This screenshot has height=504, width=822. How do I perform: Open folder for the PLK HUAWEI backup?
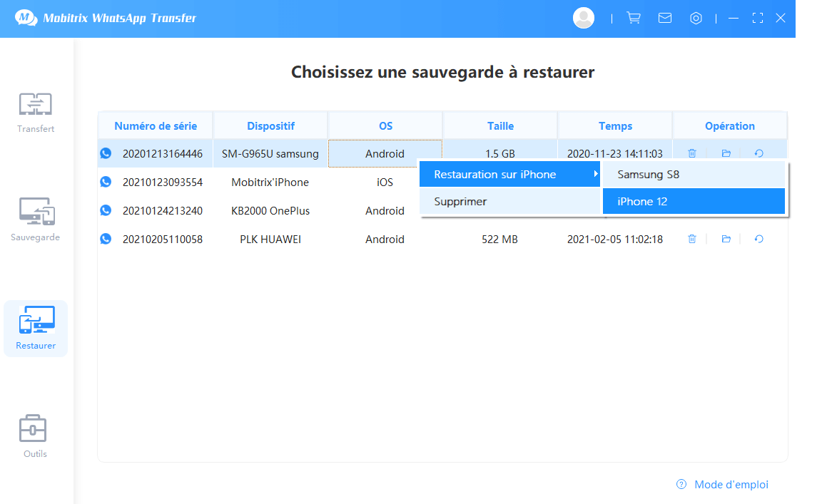[726, 239]
